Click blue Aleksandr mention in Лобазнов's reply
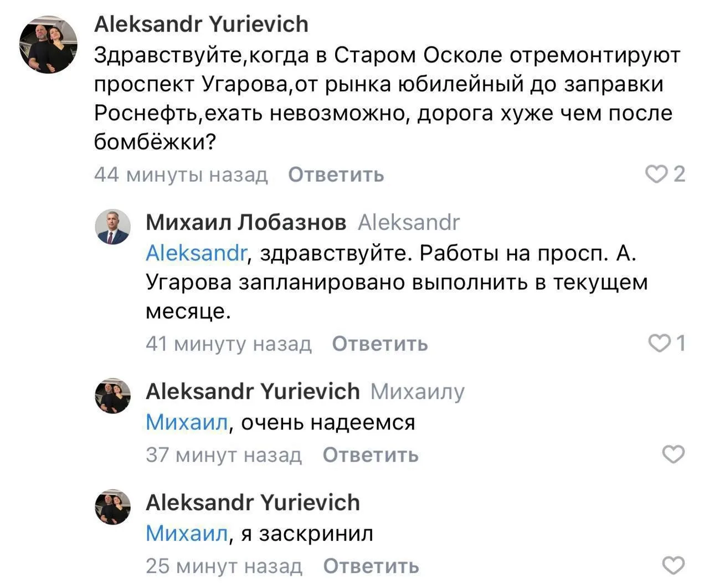This screenshot has height=588, width=709. [x=196, y=253]
